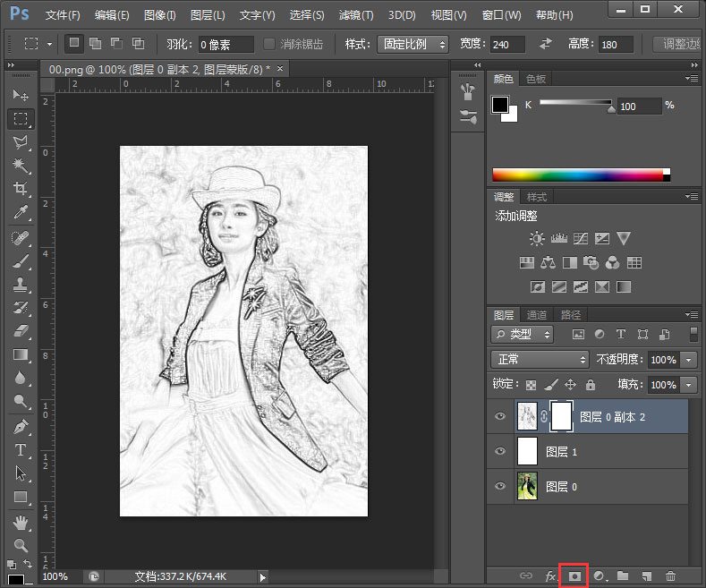
Task: Switch to the 通道 tab
Action: (x=537, y=314)
